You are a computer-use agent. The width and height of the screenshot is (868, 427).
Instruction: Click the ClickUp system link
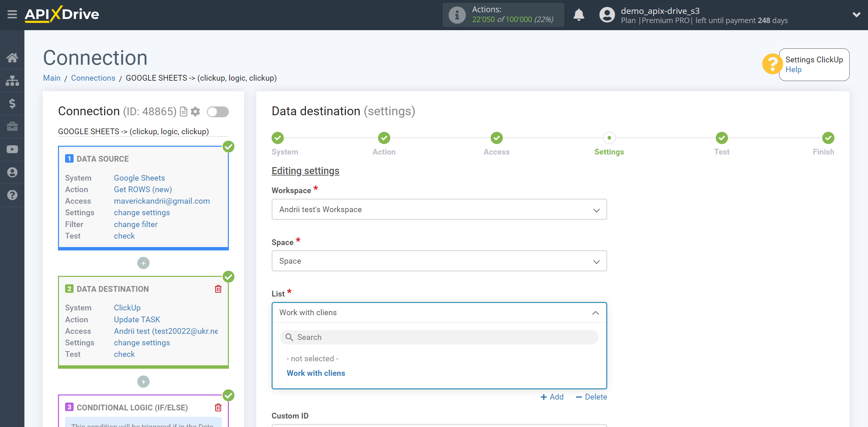point(127,308)
